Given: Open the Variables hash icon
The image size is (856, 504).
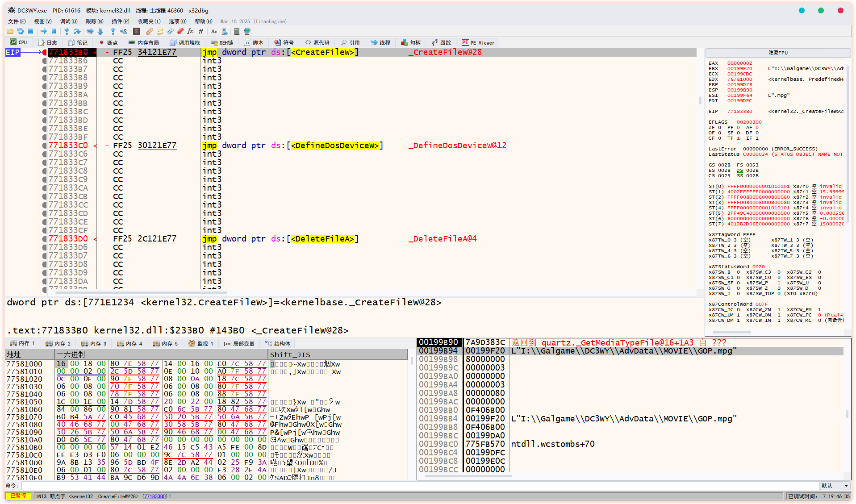Looking at the screenshot, I should 201,31.
